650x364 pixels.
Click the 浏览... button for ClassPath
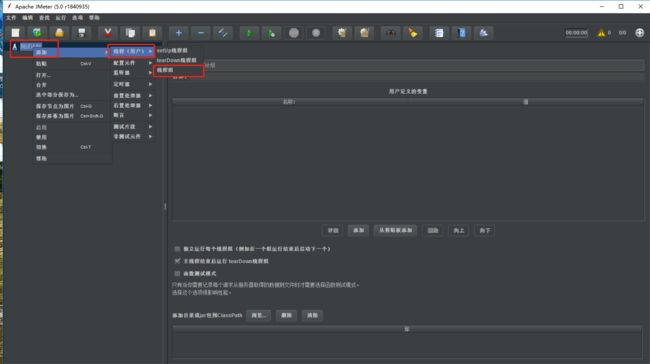coord(259,315)
